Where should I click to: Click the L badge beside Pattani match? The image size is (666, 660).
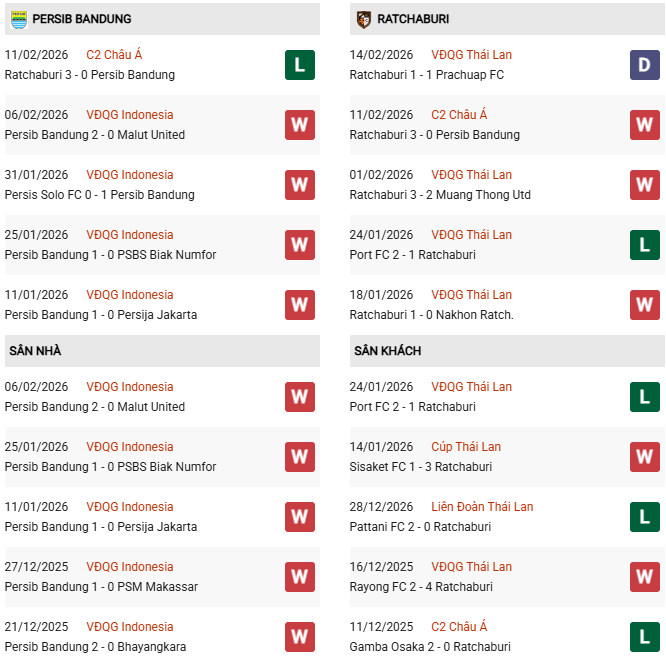click(x=644, y=517)
